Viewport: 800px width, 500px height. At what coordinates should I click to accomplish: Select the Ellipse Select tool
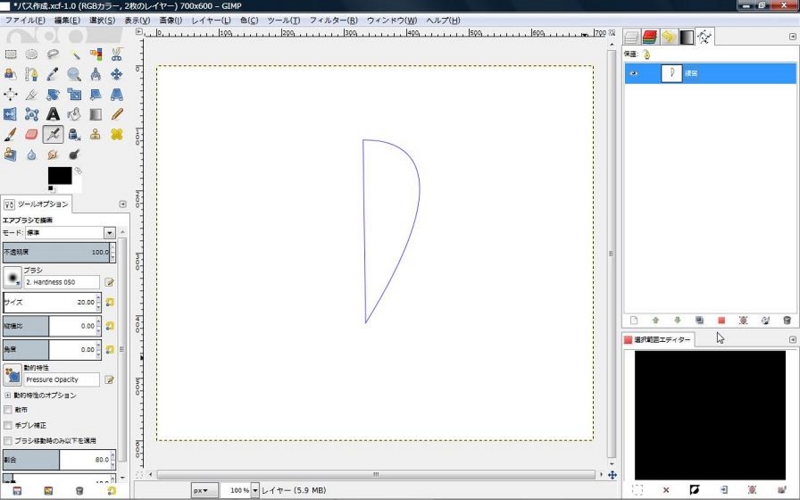tap(32, 54)
